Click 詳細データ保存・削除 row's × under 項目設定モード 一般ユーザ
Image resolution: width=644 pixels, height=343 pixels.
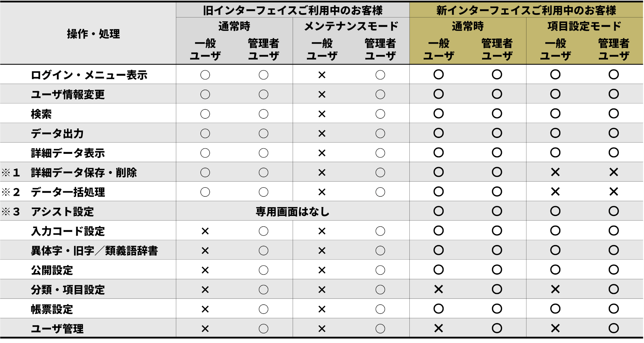click(555, 172)
